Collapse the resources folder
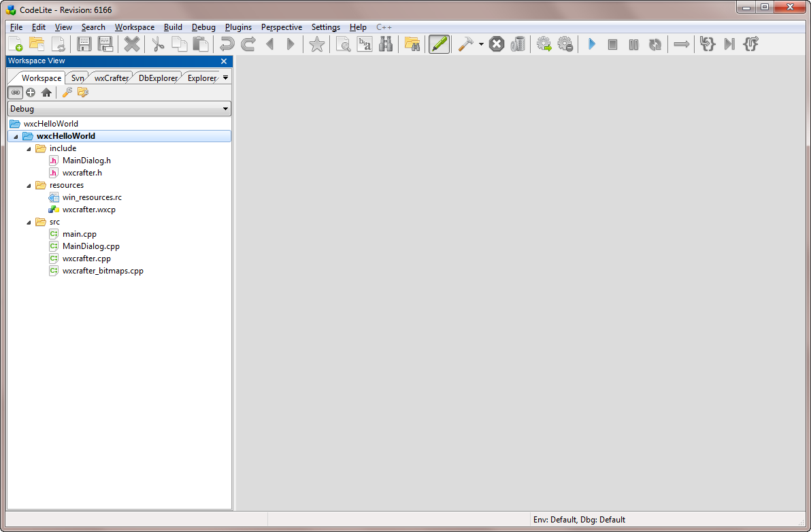 [x=29, y=186]
